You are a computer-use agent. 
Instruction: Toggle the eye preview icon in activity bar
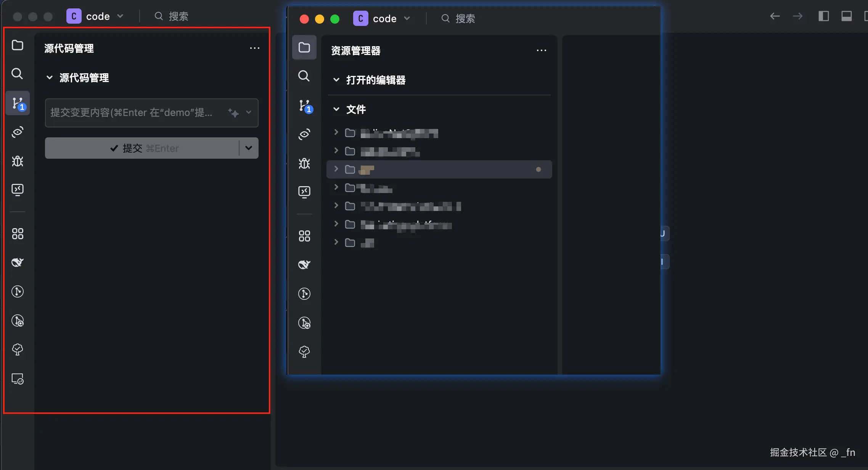coord(17,132)
